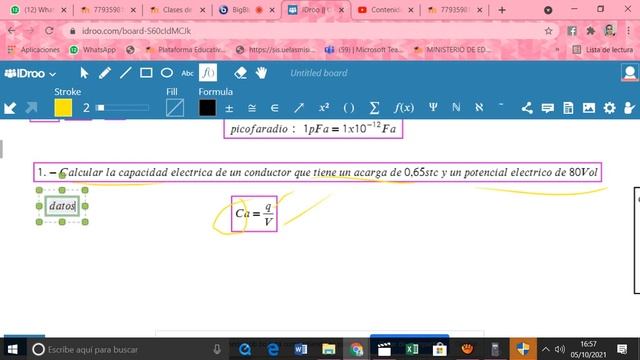Click the yellow Stroke color swatch
The width and height of the screenshot is (640, 360).
(x=63, y=108)
